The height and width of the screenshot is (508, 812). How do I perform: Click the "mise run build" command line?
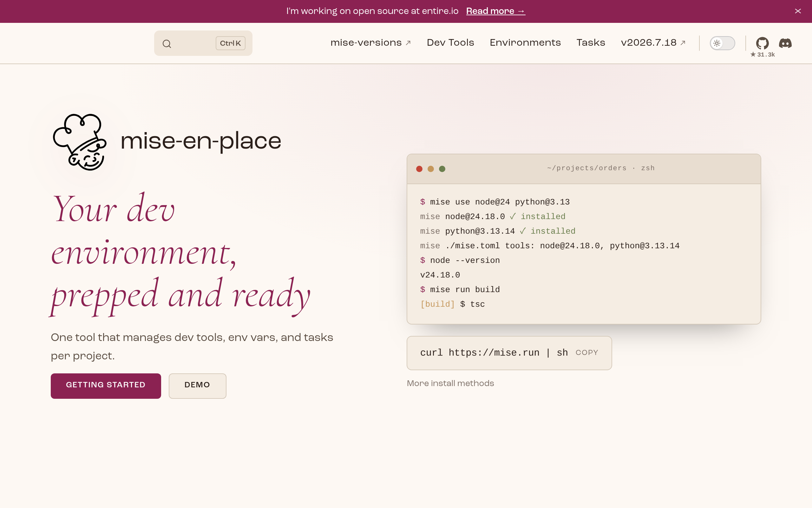pos(460,290)
